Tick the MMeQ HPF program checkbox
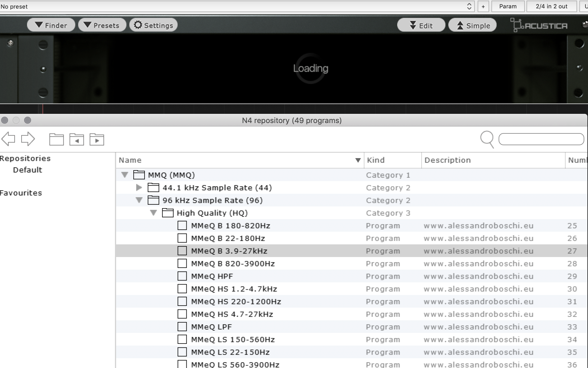This screenshot has width=588, height=368. click(x=182, y=276)
